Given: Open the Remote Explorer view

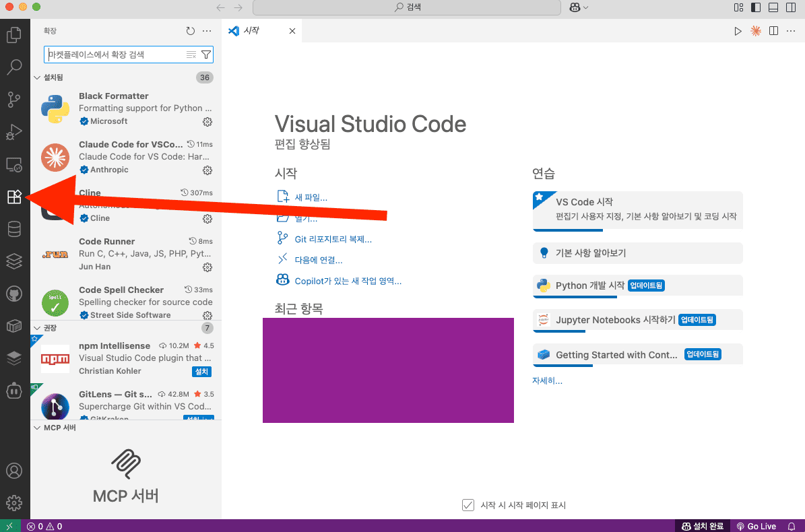Looking at the screenshot, I should pos(14,165).
